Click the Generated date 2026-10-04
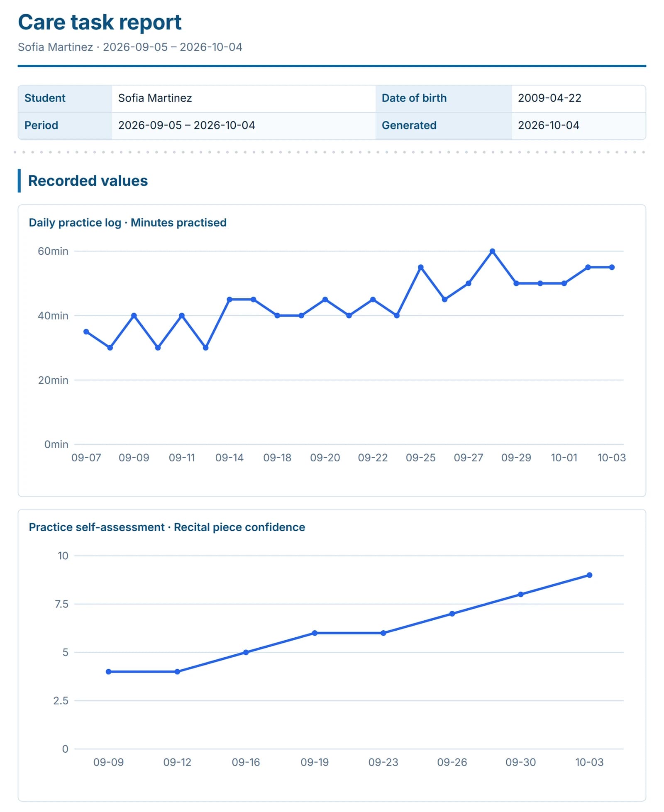664x812 pixels. coord(548,125)
